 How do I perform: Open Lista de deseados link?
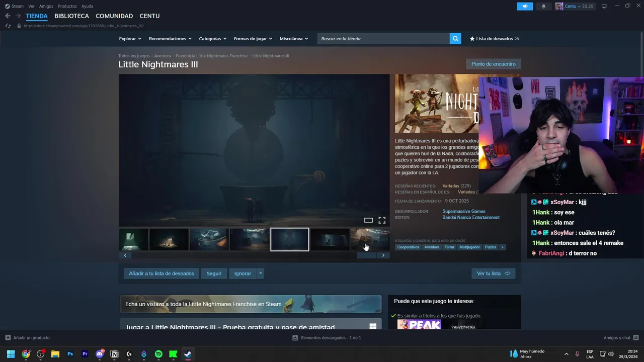click(x=494, y=39)
